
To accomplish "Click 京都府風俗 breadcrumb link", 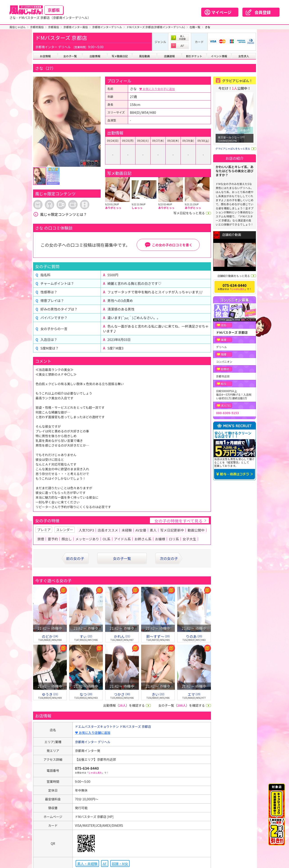I will point(37,27).
